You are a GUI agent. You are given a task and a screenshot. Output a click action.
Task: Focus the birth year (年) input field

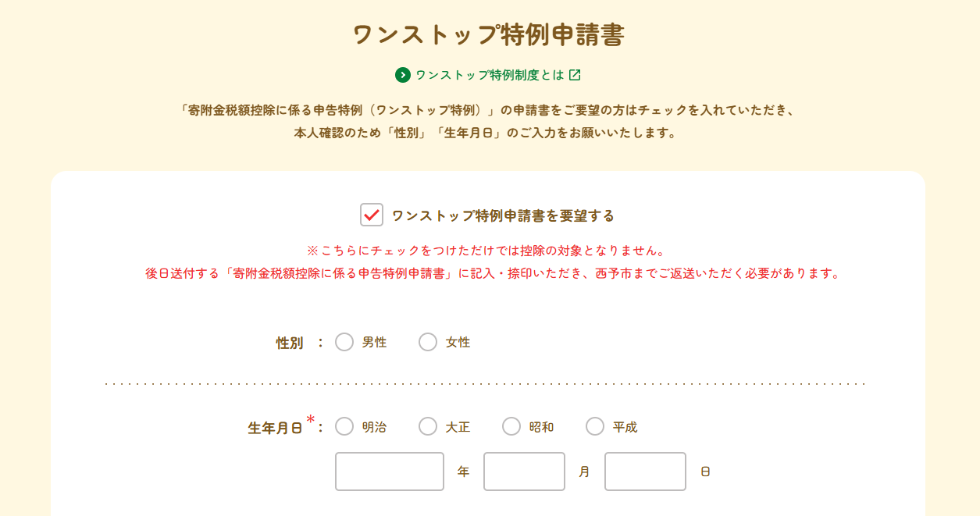click(x=390, y=472)
